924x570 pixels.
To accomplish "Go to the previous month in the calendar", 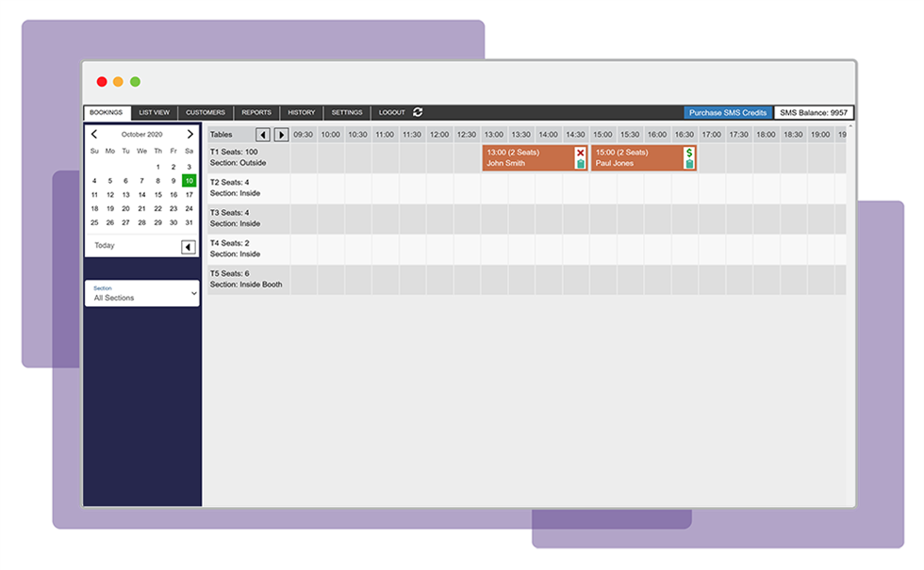I will [x=94, y=134].
